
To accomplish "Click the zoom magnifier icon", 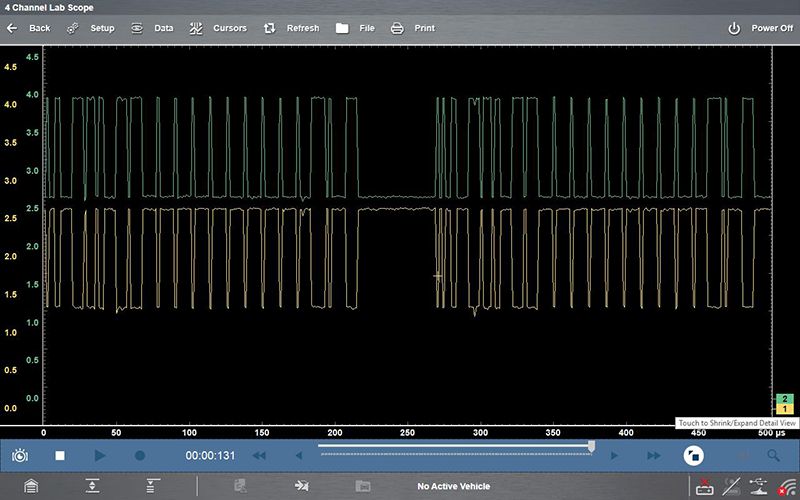I will pyautogui.click(x=773, y=456).
